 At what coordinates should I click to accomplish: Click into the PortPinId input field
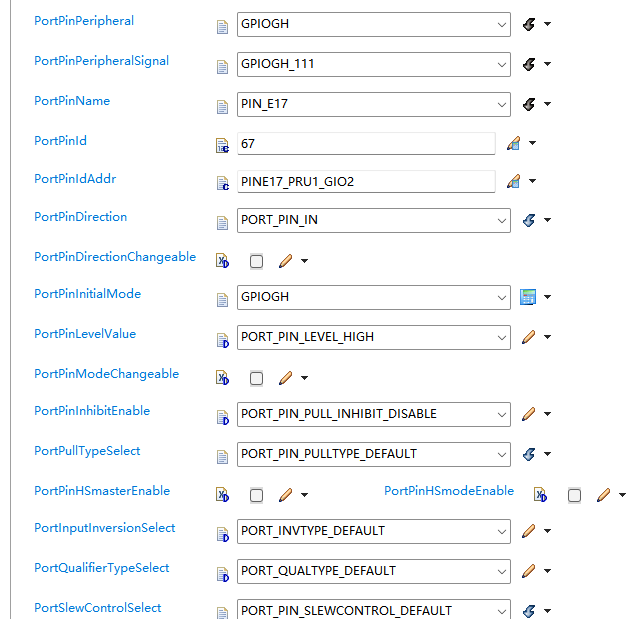[x=365, y=144]
